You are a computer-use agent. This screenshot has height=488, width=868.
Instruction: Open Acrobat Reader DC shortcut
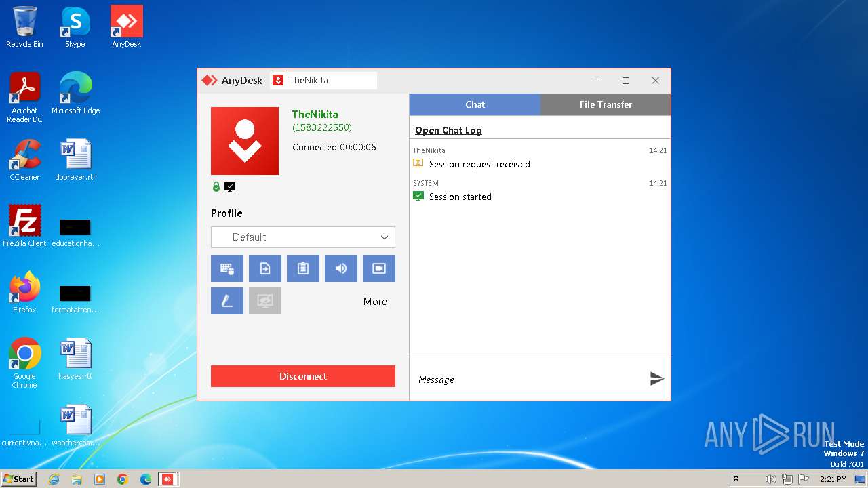point(24,97)
